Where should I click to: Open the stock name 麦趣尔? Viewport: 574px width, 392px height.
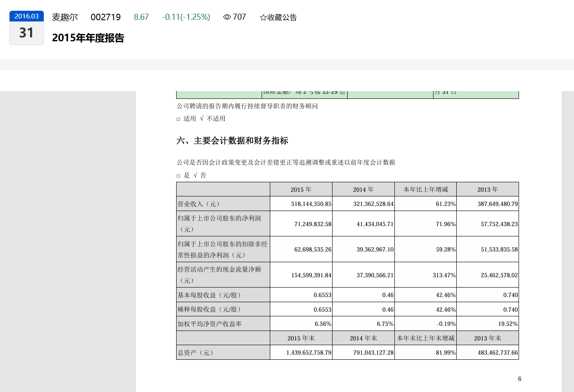(x=65, y=17)
